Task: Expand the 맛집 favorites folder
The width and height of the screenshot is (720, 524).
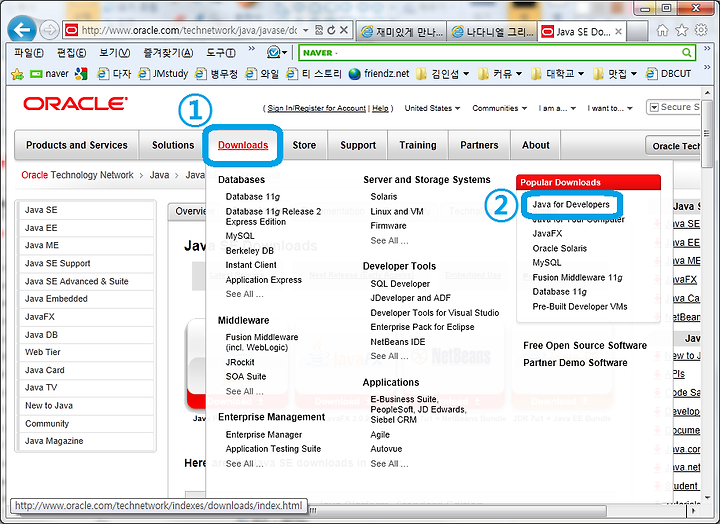Action: 615,73
